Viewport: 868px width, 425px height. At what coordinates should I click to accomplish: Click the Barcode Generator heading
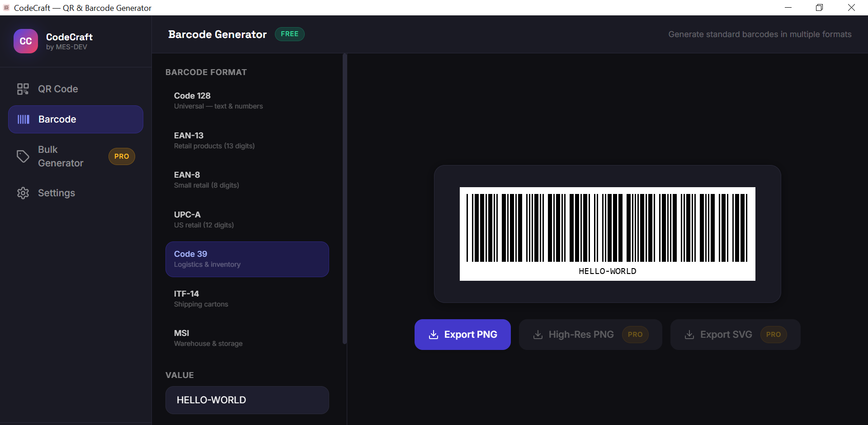click(x=217, y=34)
